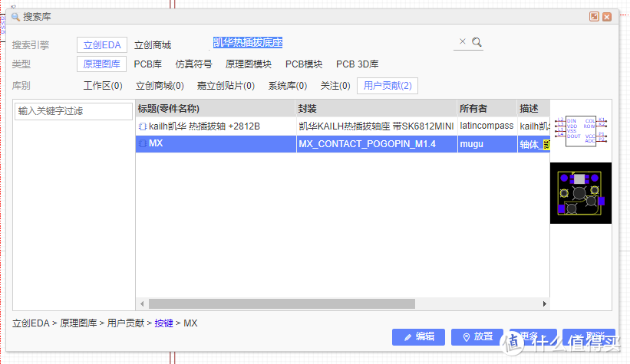This screenshot has height=364, width=630.
Task: Click the component icon beside MX row
Action: (x=142, y=143)
